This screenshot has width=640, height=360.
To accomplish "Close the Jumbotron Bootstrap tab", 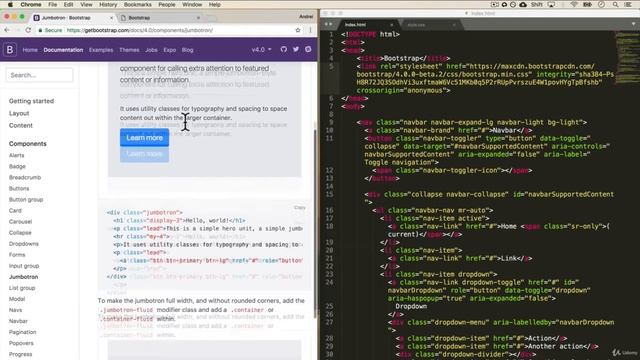I will [111, 18].
